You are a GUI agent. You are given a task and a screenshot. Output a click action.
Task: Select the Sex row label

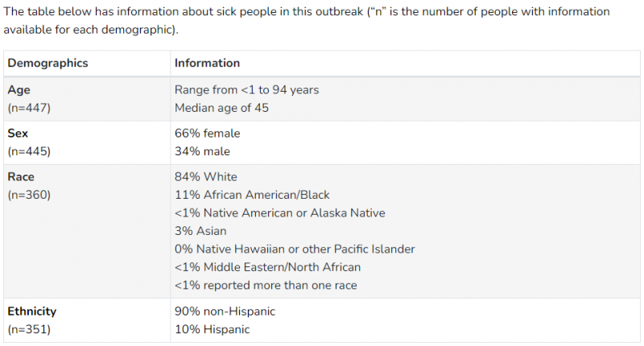[18, 134]
